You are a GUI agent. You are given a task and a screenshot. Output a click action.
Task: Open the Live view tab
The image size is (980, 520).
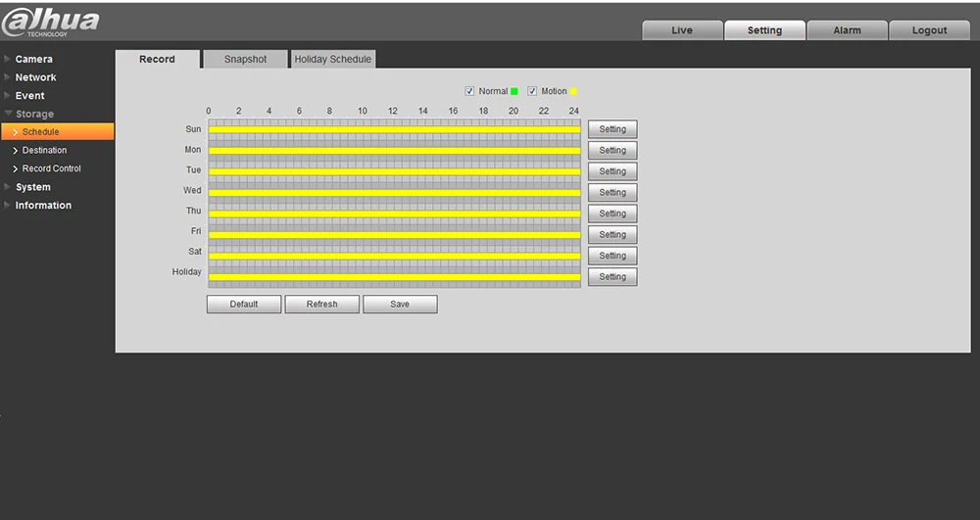coord(682,30)
